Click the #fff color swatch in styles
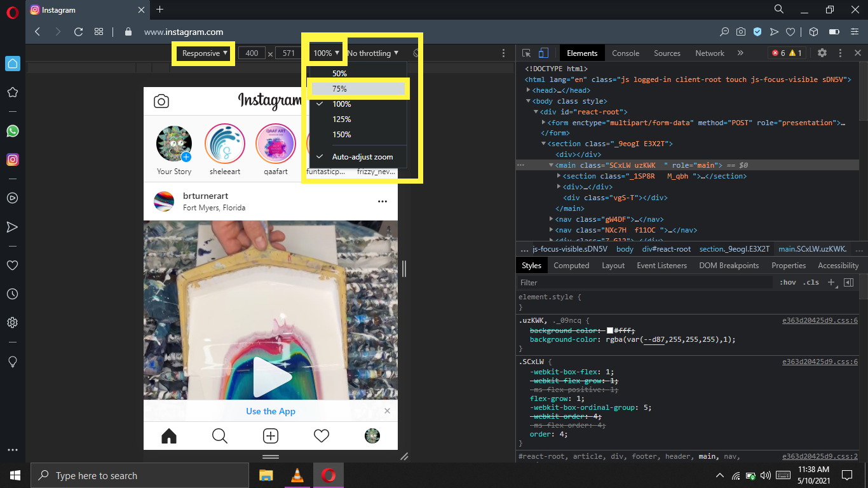This screenshot has width=868, height=488. tap(610, 331)
